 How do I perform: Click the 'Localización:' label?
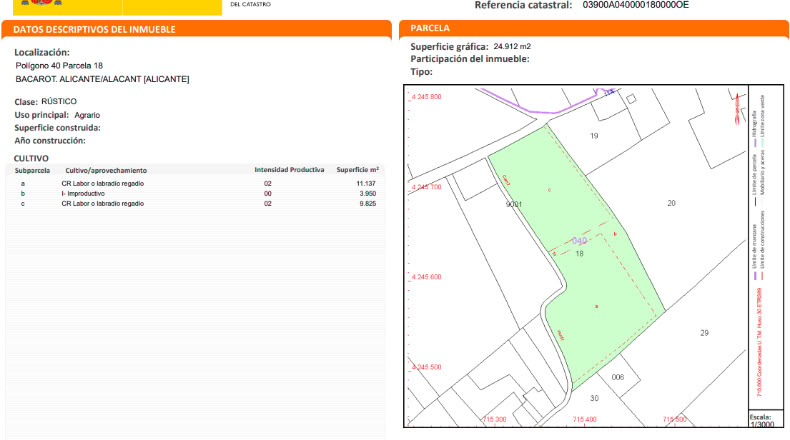[x=42, y=52]
